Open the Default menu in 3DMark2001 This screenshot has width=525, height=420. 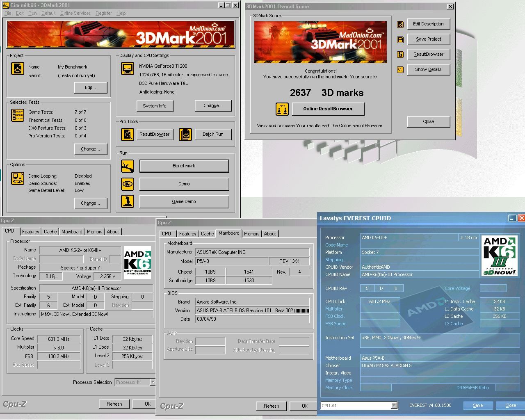[48, 13]
